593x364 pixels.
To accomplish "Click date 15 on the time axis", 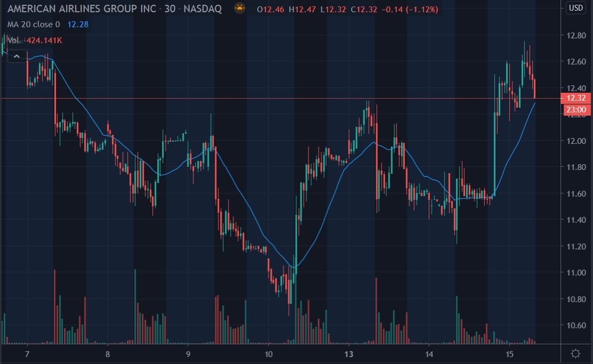I will (x=509, y=354).
